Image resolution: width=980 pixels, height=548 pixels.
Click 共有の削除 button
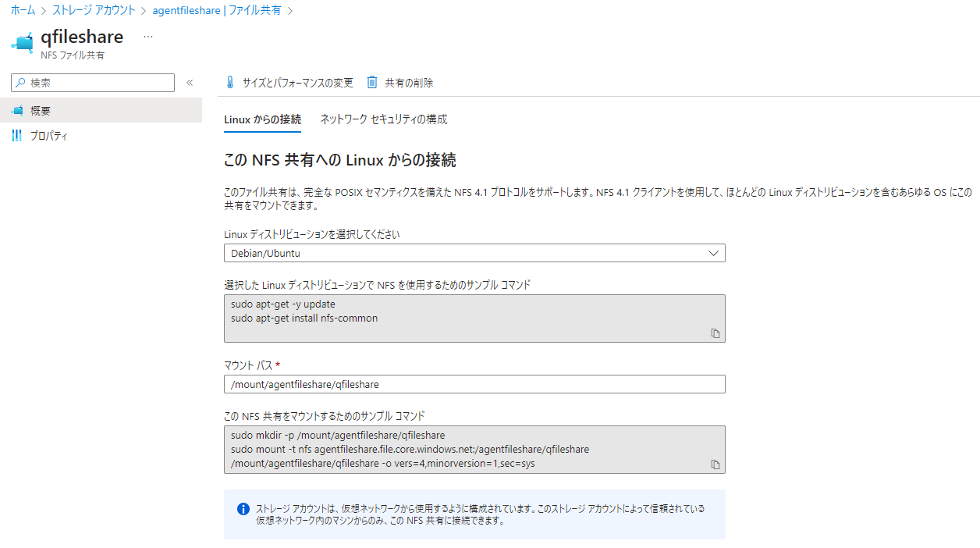400,83
